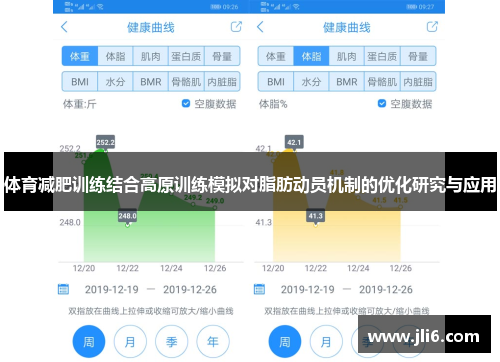
Task: Select BMR tab on right screen
Action: [347, 81]
